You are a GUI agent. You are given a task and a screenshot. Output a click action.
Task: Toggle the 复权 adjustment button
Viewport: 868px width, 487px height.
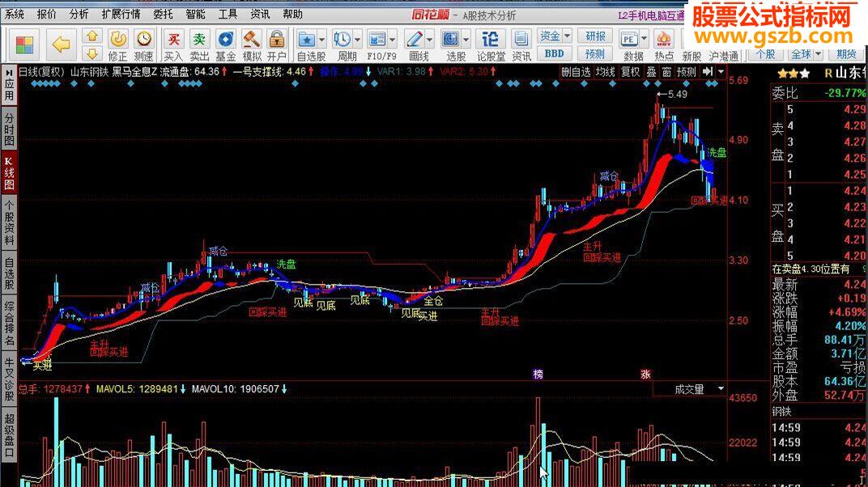630,72
